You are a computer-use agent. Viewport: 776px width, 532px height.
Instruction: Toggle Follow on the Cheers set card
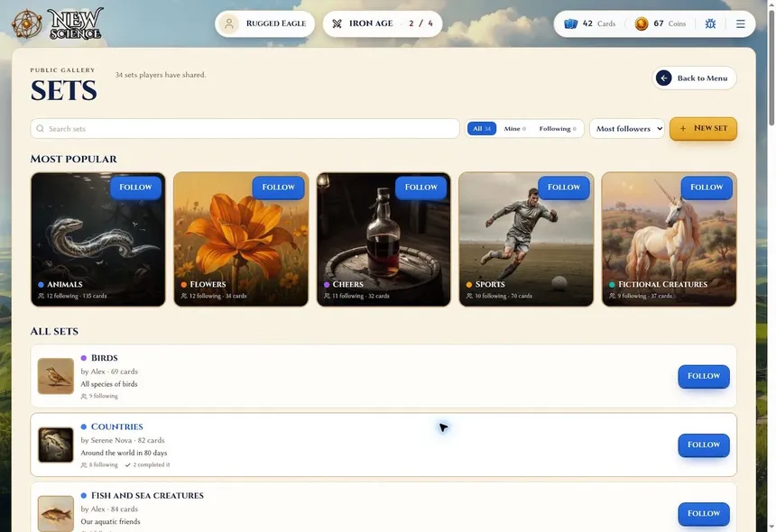coord(421,188)
